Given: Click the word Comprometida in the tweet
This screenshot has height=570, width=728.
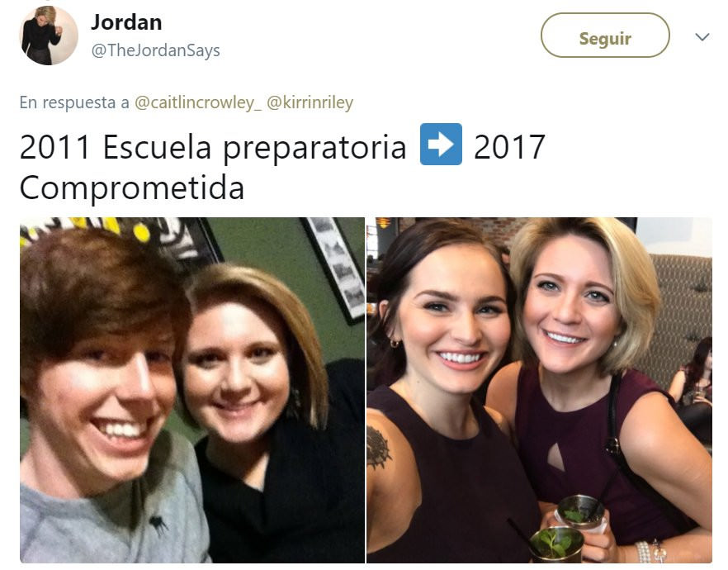Looking at the screenshot, I should click(132, 188).
